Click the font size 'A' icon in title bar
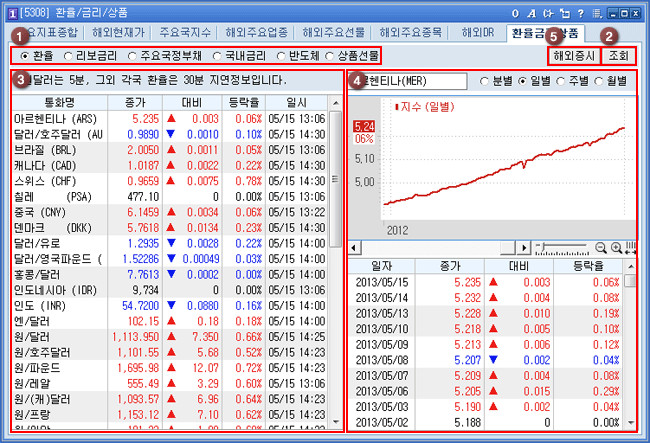Screen dimensions: 650x443 [x=530, y=12]
